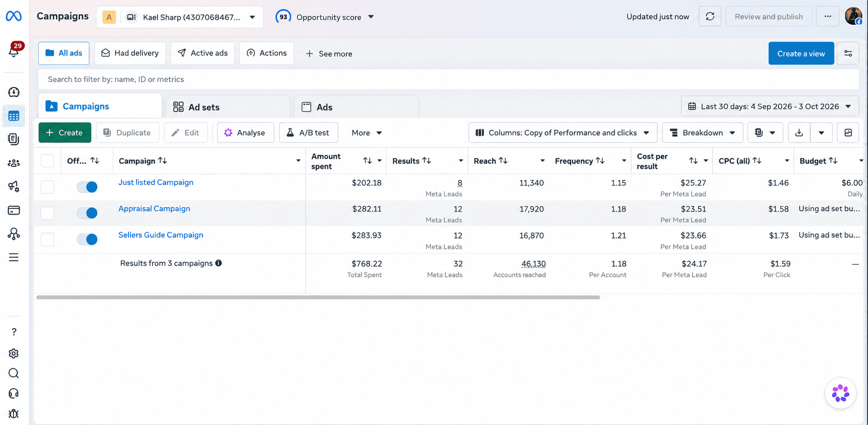
Task: Open the all tools hamburger menu icon
Action: 14,257
